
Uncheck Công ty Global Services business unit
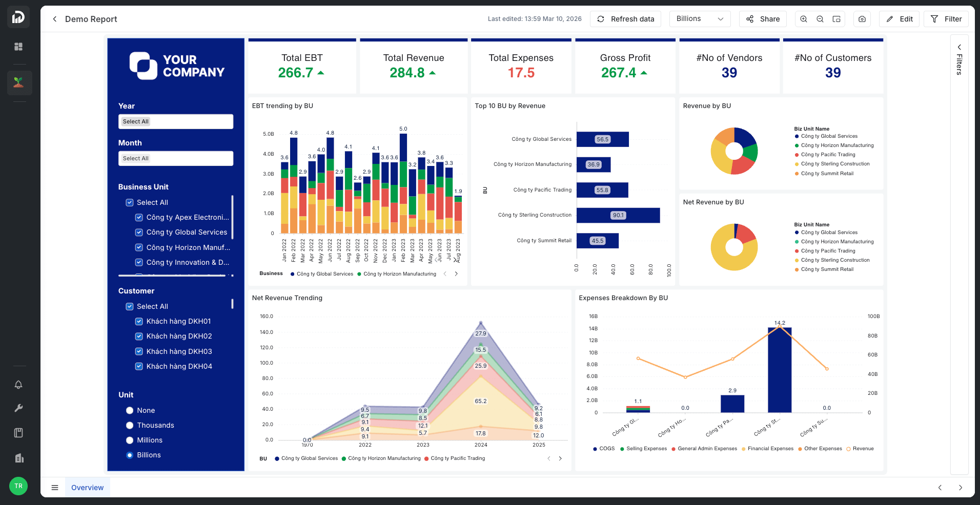pos(139,233)
